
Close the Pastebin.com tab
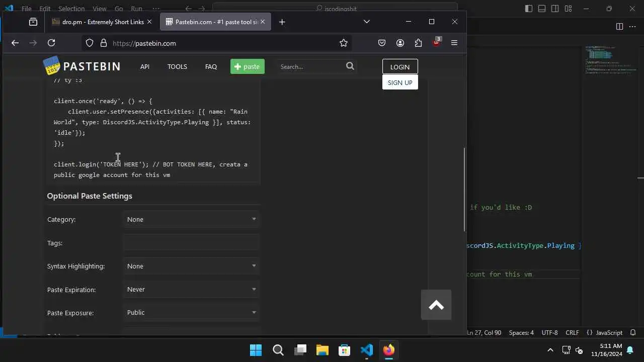262,22
